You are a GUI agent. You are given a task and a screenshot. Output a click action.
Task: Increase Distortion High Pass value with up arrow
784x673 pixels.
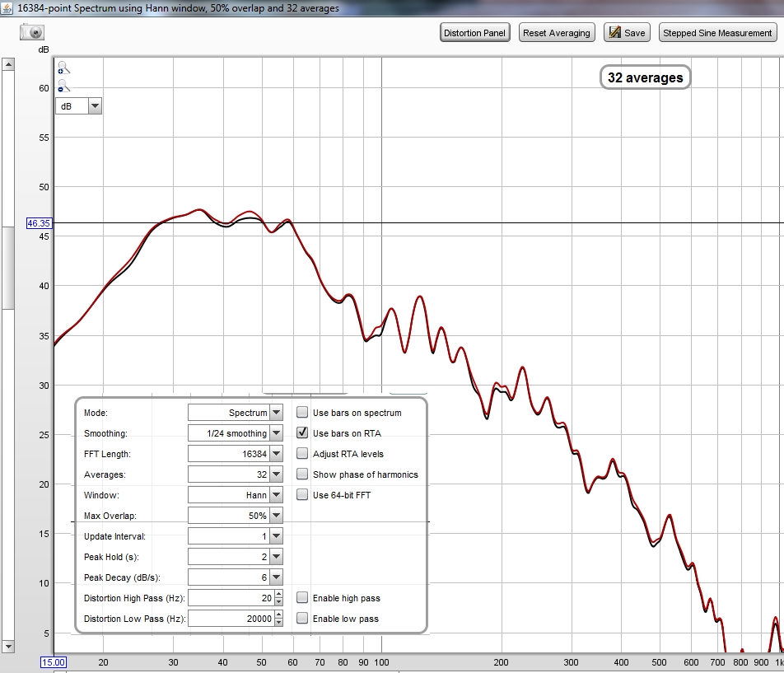point(278,594)
